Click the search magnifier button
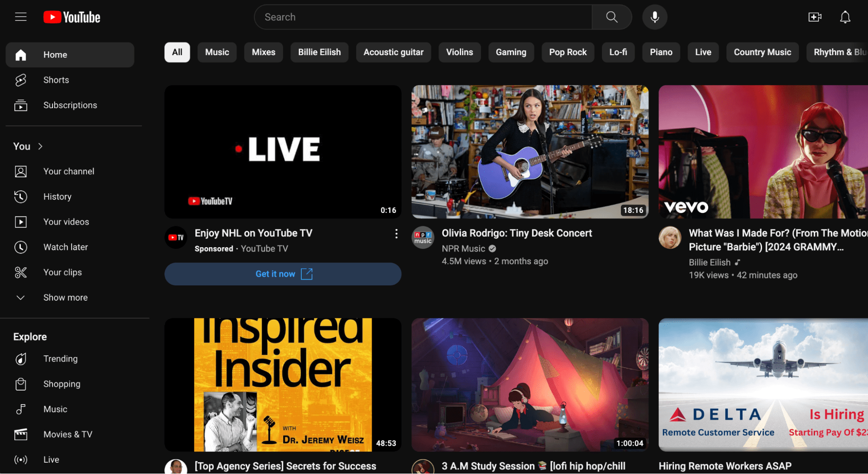The height and width of the screenshot is (474, 868). (611, 17)
